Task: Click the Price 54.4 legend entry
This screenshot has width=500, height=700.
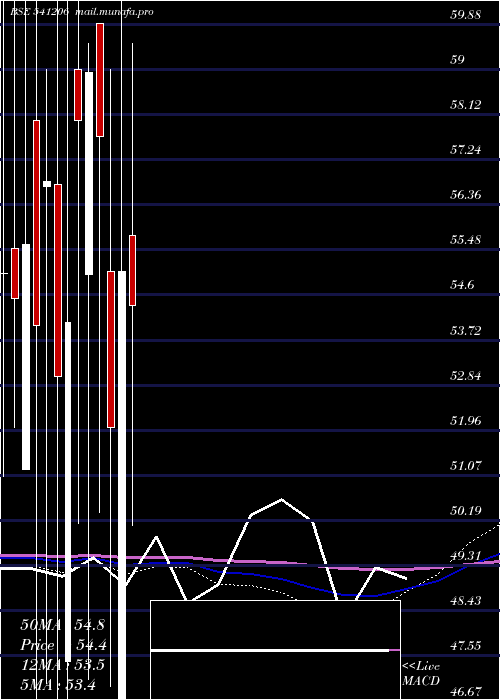Action: (63, 645)
